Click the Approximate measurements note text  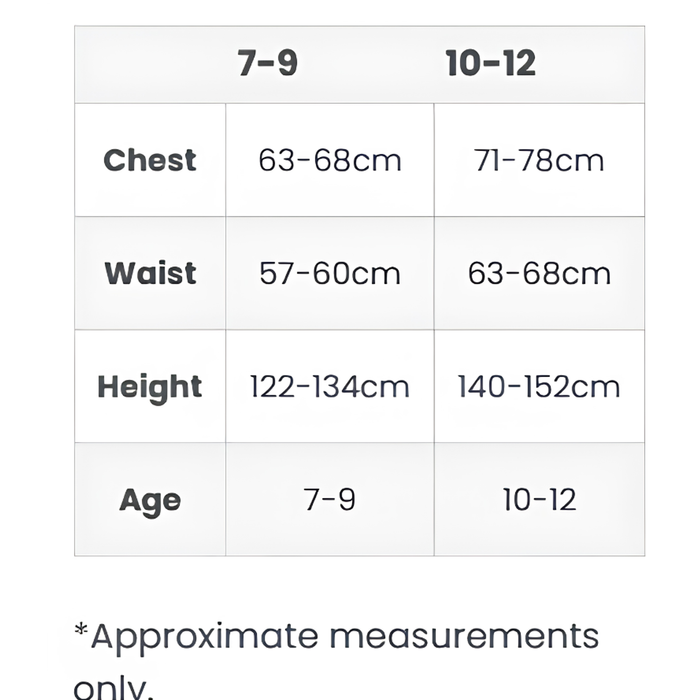tap(336, 661)
